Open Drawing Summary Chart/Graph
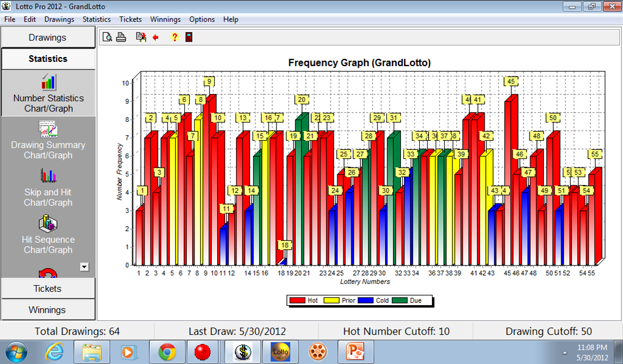Image resolution: width=623 pixels, height=364 pixels. tap(48, 140)
